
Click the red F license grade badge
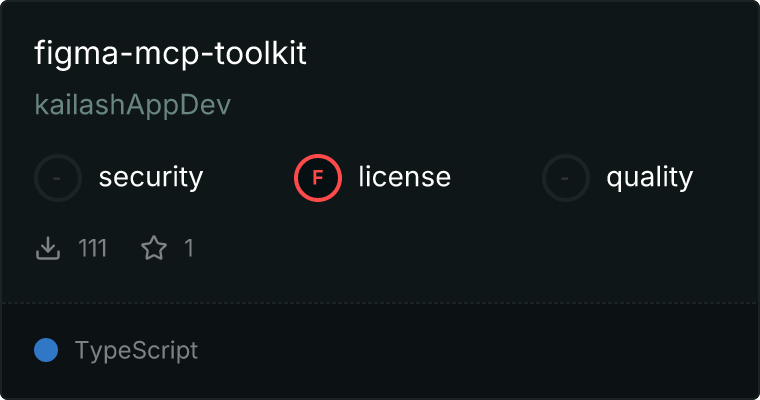point(318,178)
